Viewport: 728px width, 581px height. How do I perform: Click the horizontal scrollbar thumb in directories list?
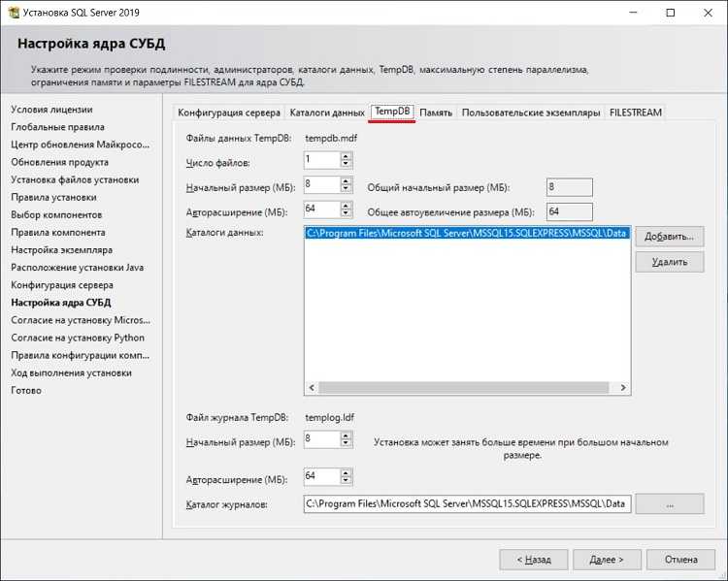pos(463,387)
